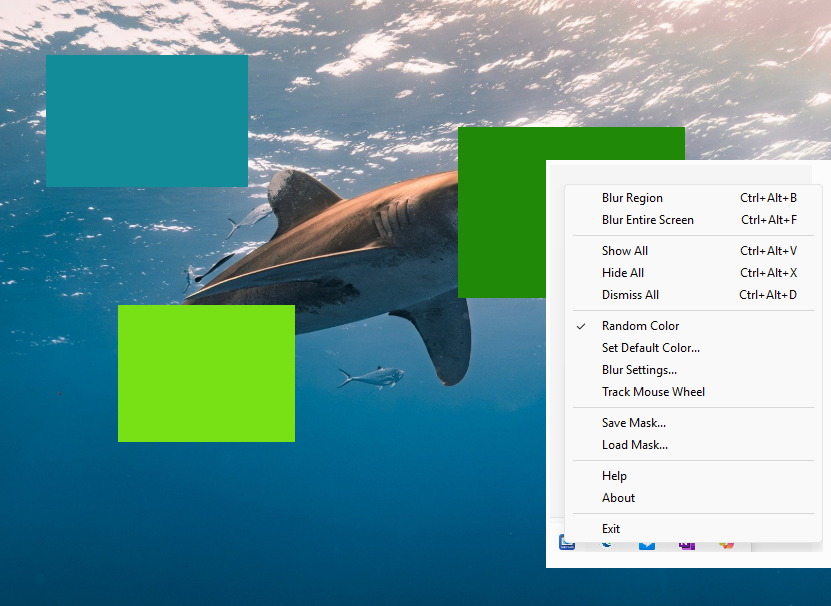View the About information

click(x=618, y=497)
